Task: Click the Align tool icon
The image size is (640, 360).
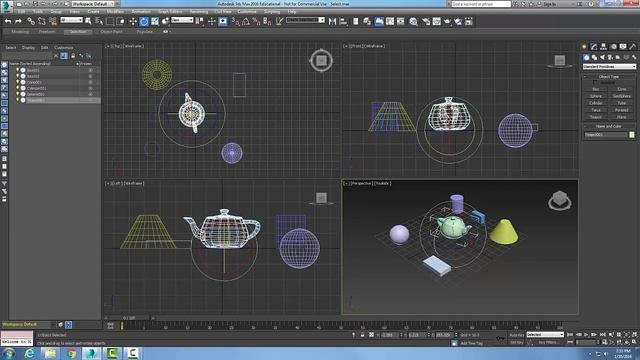Action: (343, 21)
